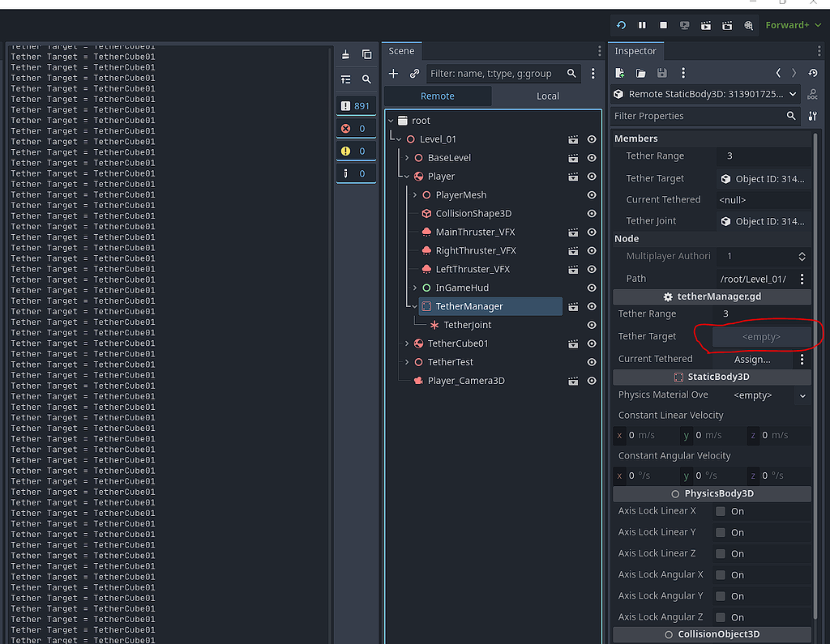Pause the running project

click(642, 25)
